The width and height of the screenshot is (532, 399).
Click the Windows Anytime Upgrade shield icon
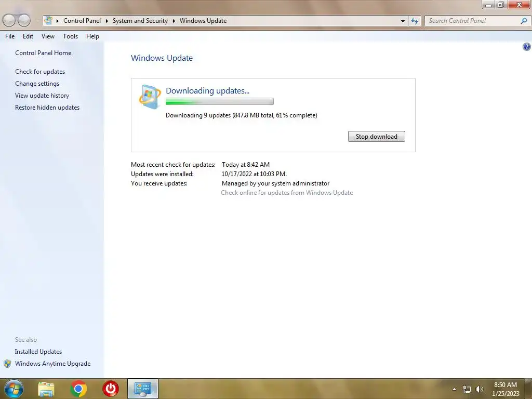(x=7, y=364)
